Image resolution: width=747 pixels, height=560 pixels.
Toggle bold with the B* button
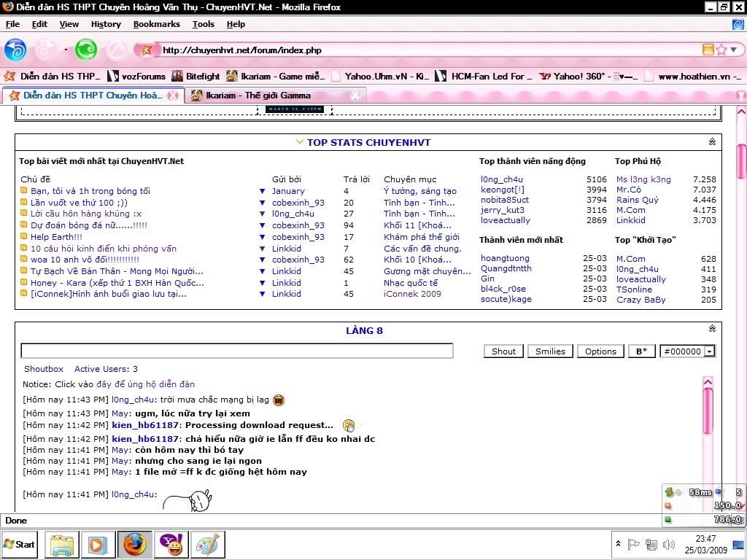(641, 351)
